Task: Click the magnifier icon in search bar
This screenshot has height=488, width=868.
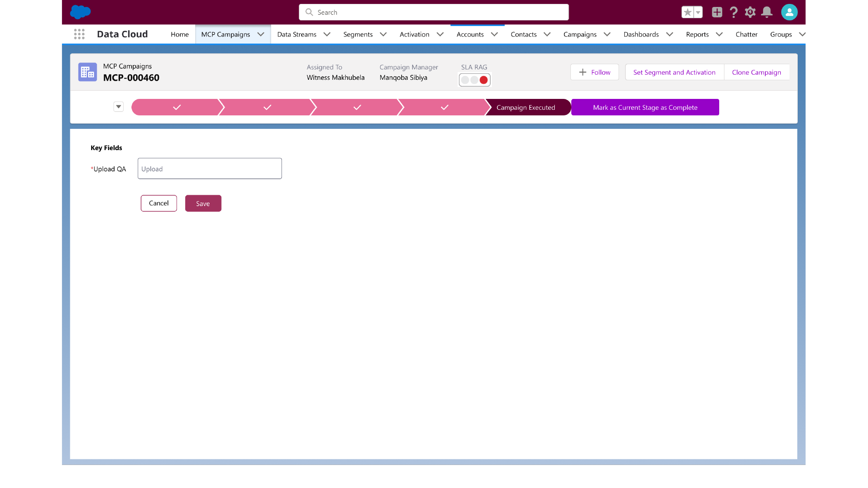Action: pyautogui.click(x=309, y=12)
